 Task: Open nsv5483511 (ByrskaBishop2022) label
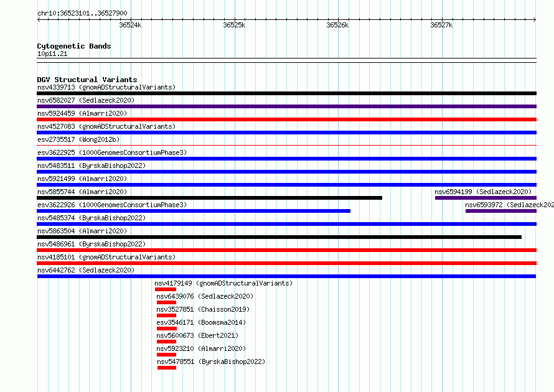click(x=92, y=166)
